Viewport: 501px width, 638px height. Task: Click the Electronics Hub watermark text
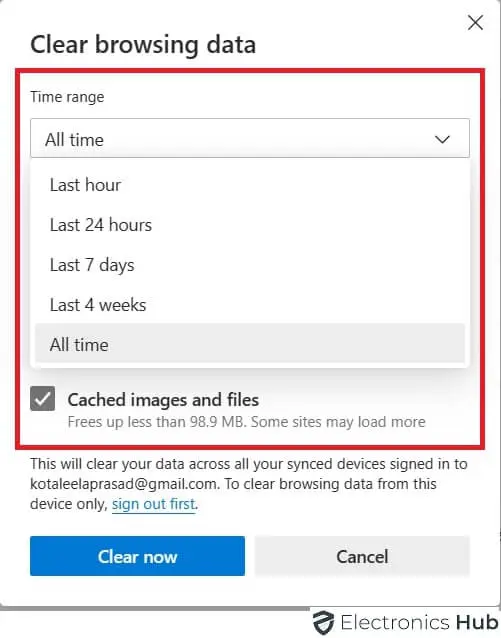coord(419,623)
